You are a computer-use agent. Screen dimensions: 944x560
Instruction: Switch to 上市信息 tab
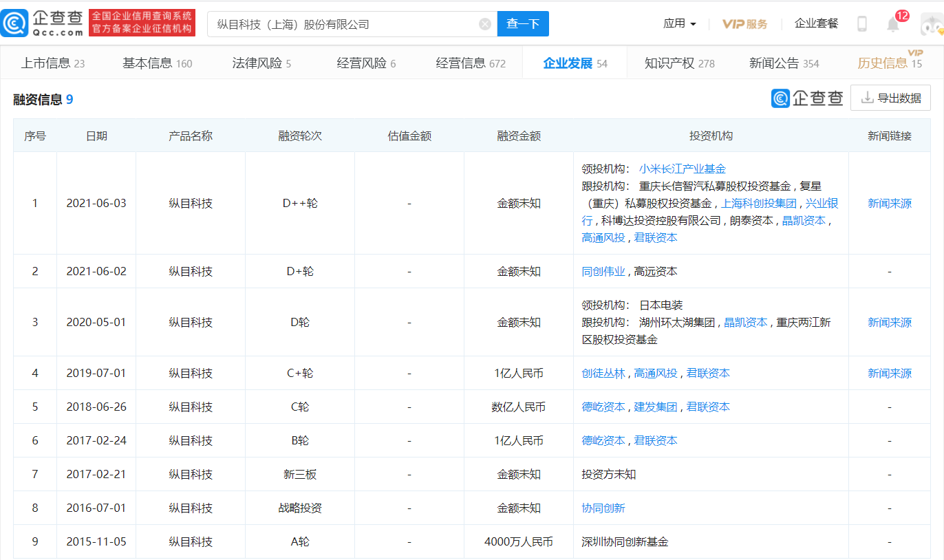click(x=53, y=63)
